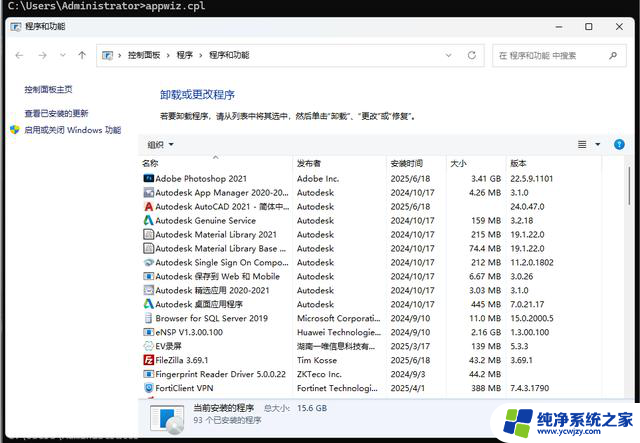Click the Autodesk App Manager icon
The image size is (640, 443).
click(149, 192)
